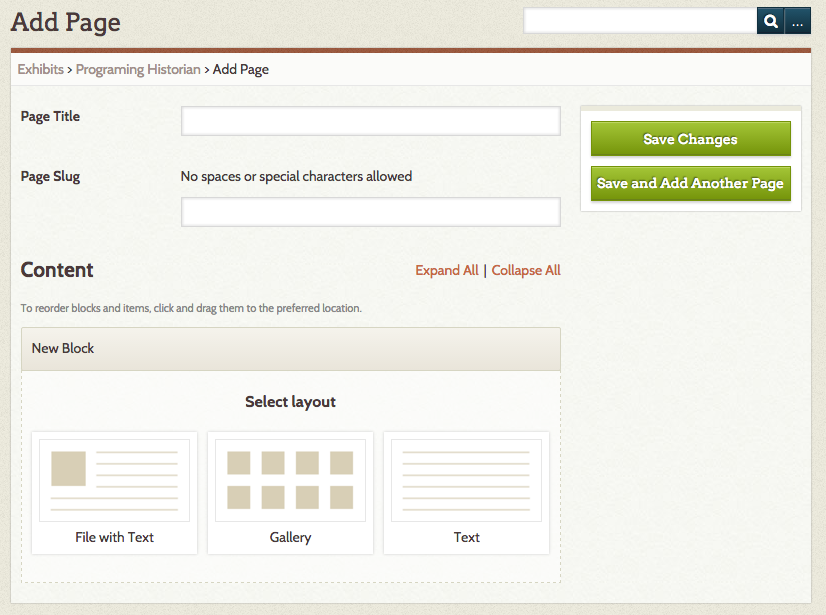This screenshot has width=826, height=615.
Task: Focus the Page Title input field
Action: click(x=370, y=120)
